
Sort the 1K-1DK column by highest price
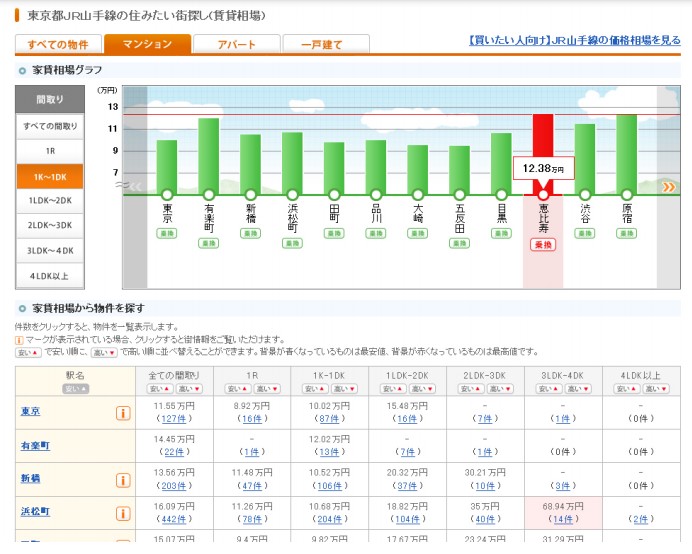click(x=342, y=388)
